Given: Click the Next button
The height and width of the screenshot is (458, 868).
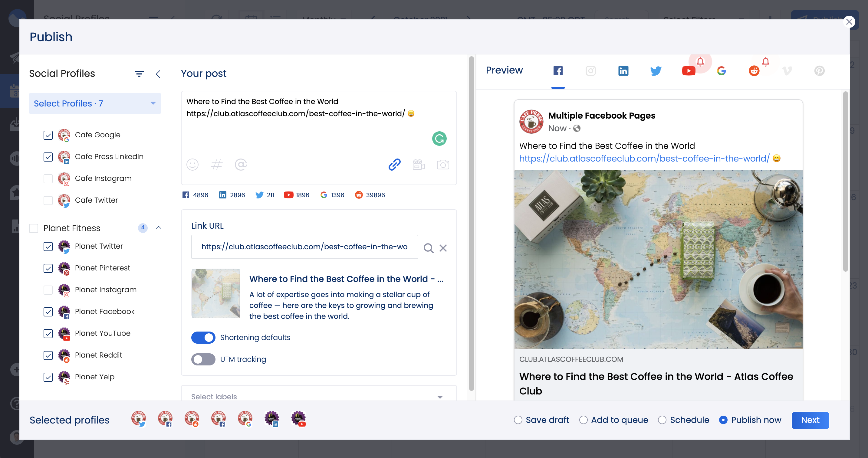Looking at the screenshot, I should (810, 420).
